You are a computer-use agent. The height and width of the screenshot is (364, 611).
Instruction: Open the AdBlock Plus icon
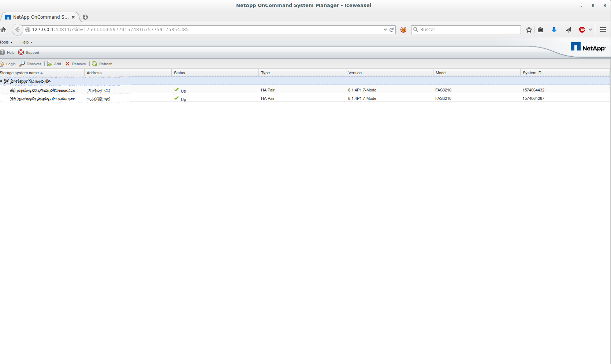pyautogui.click(x=582, y=30)
